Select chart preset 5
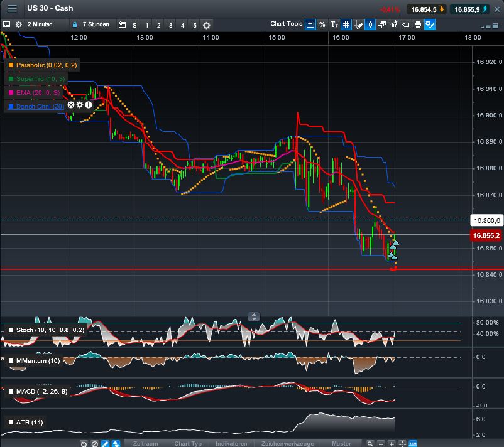 pyautogui.click(x=194, y=25)
